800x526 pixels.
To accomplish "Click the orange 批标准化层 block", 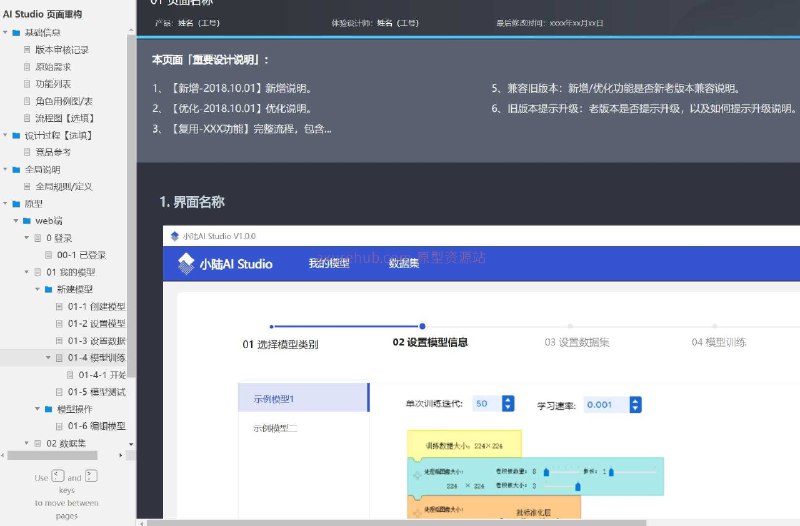I will click(x=494, y=509).
